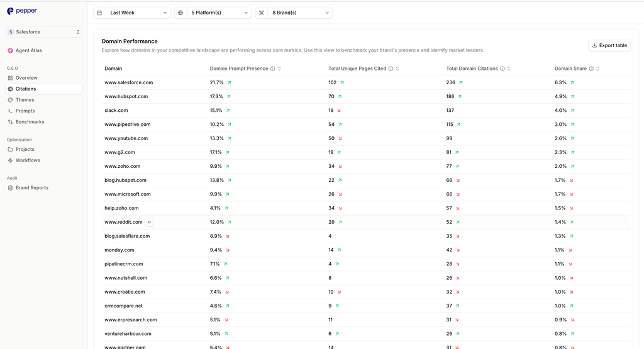The height and width of the screenshot is (349, 644).
Task: Expand the 8 Brand(s) filter
Action: coord(294,13)
